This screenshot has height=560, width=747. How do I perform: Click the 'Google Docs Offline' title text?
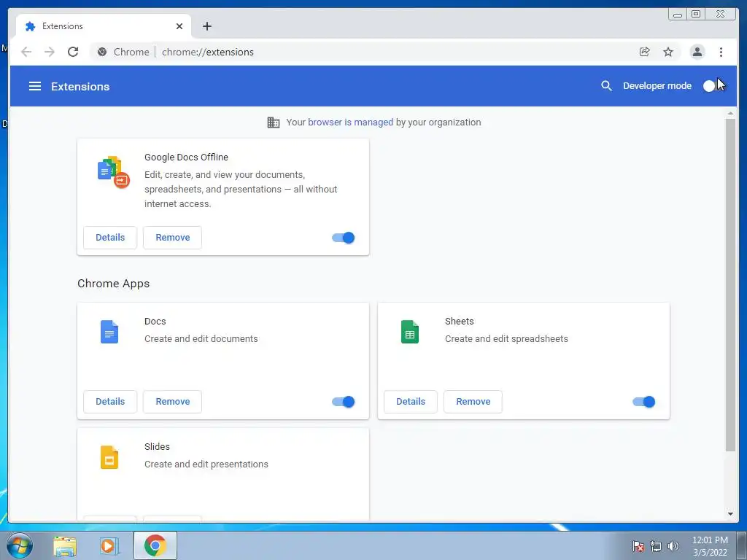pyautogui.click(x=186, y=157)
